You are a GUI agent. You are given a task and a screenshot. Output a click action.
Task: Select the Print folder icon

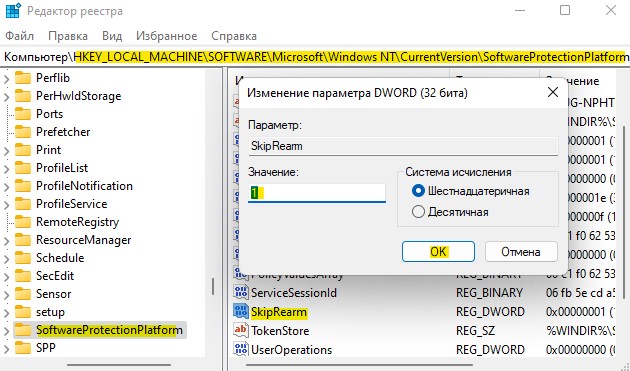pos(23,150)
